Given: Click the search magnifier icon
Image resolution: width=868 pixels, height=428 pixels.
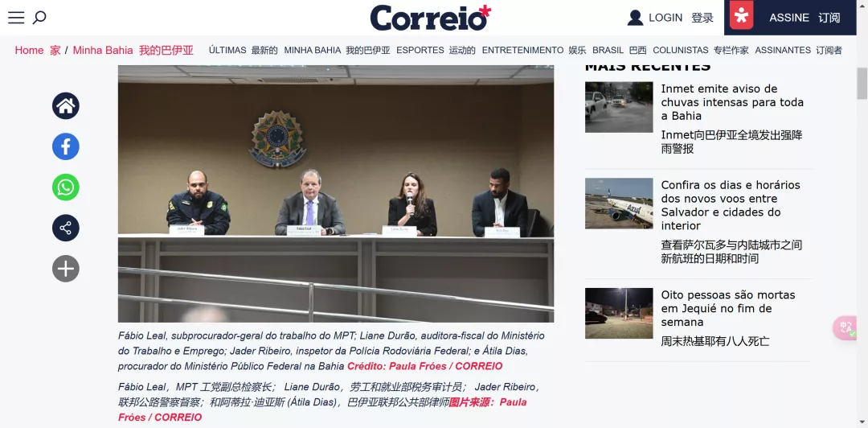Looking at the screenshot, I should (x=39, y=18).
